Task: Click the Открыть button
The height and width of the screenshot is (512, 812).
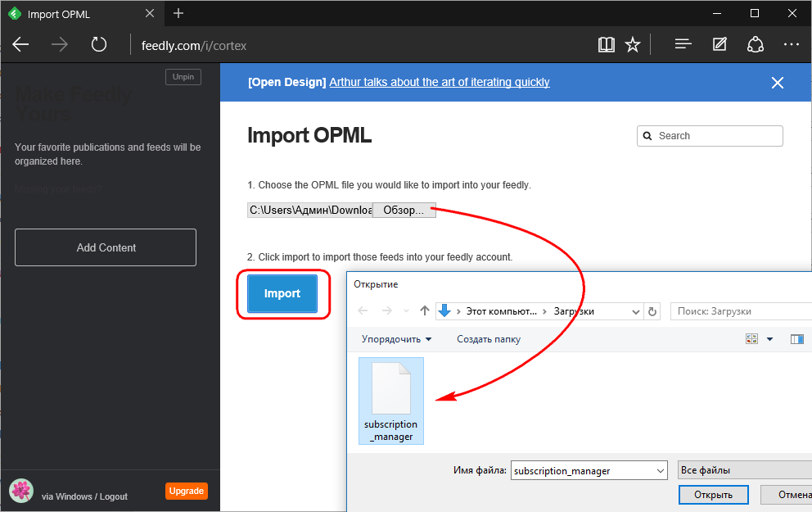Action: [x=713, y=495]
